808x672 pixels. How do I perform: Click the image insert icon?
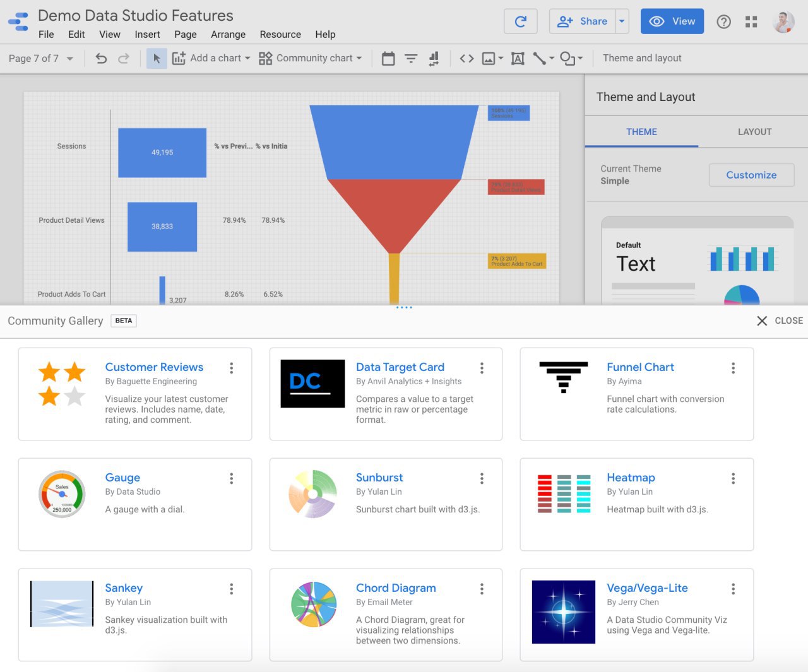(x=488, y=59)
